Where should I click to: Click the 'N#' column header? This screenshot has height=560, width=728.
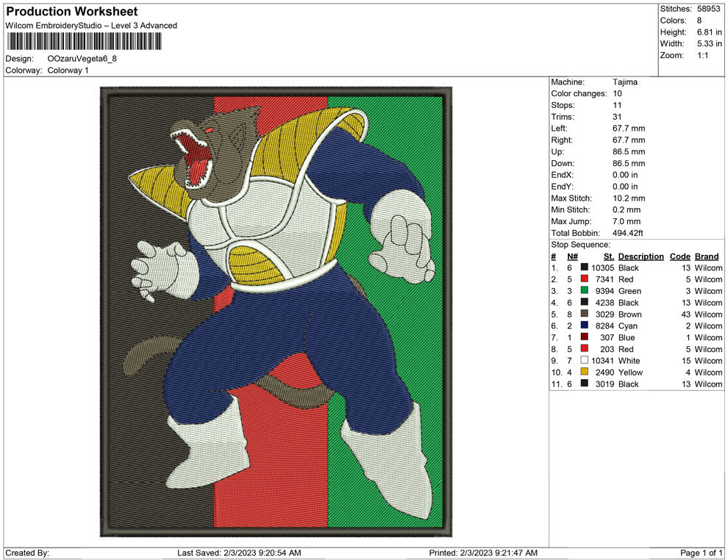572,256
